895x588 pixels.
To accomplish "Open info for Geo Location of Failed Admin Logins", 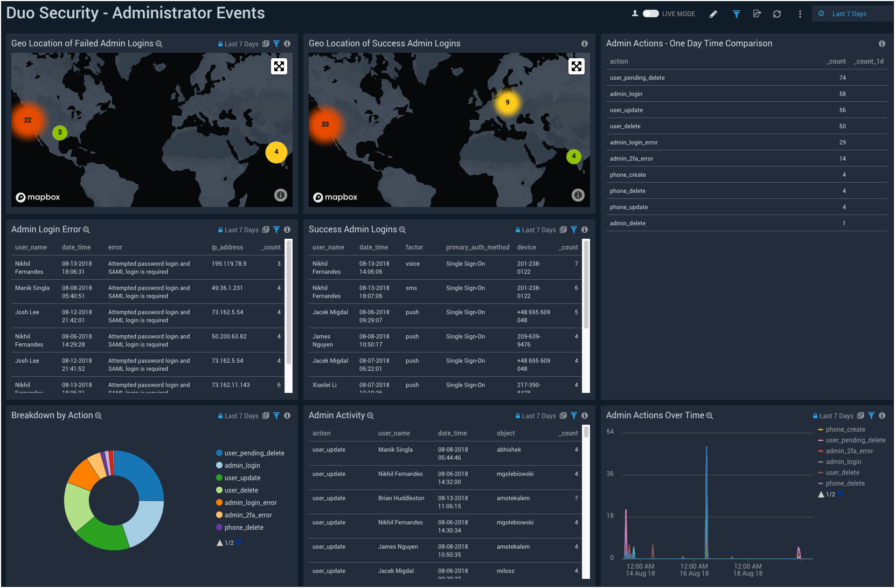I will click(287, 44).
